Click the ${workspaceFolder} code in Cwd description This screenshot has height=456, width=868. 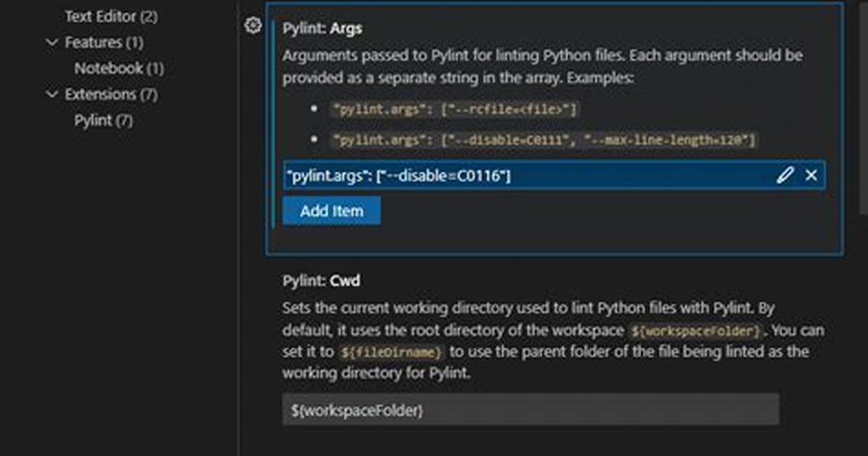(696, 331)
